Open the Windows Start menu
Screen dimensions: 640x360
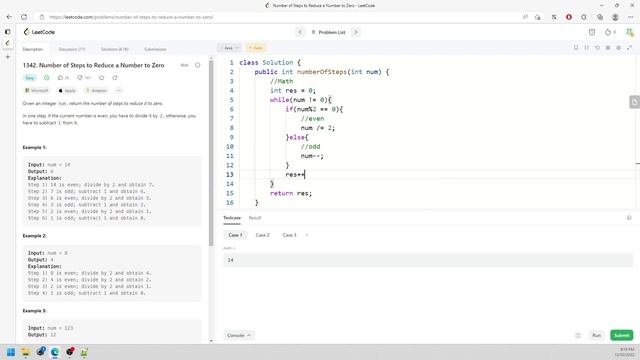click(x=11, y=352)
